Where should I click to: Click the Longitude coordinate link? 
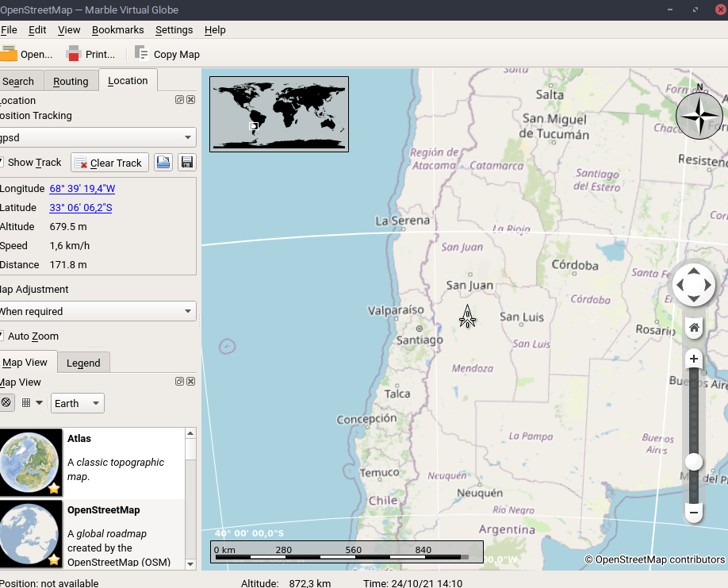tap(82, 189)
